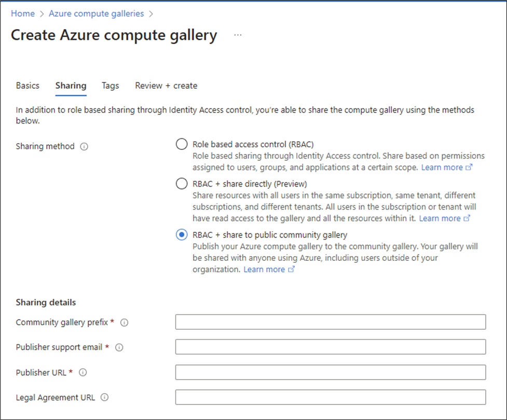Navigate to Home breadcrumb

(x=23, y=13)
